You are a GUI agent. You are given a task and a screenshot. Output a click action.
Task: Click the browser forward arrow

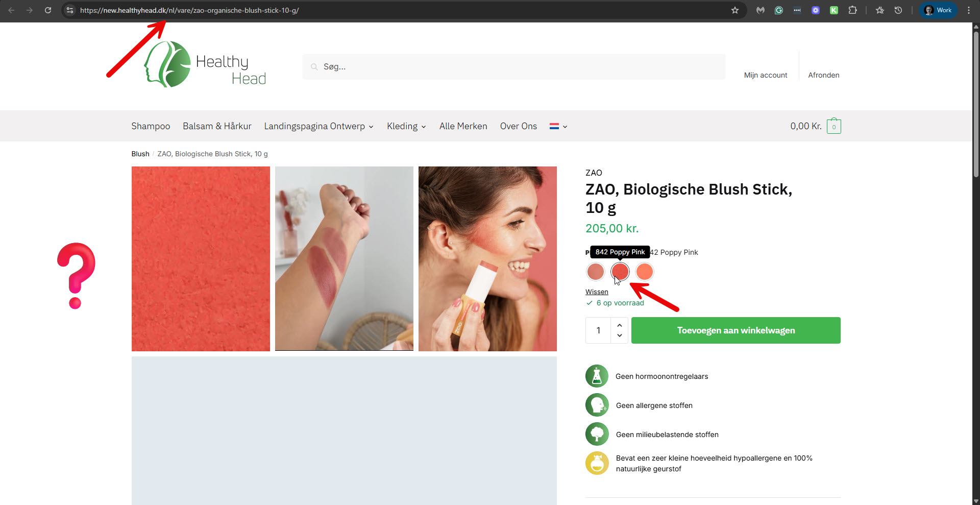coord(30,10)
